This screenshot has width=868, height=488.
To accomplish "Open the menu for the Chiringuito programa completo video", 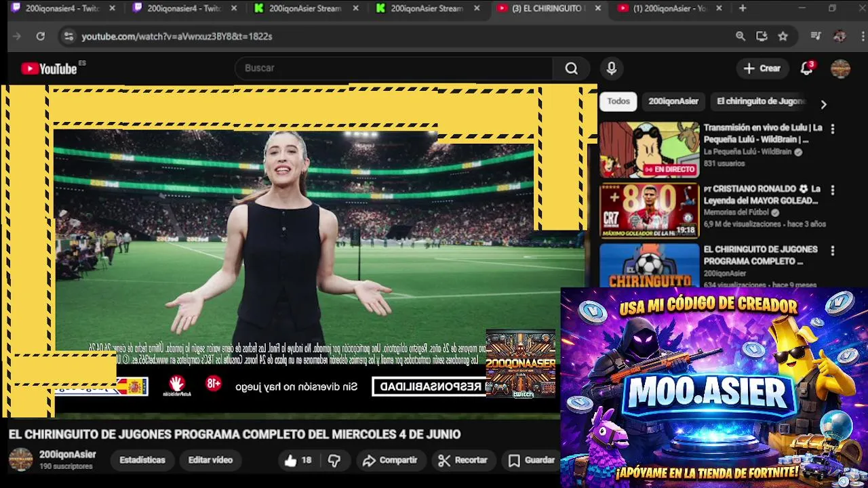I will pos(833,250).
